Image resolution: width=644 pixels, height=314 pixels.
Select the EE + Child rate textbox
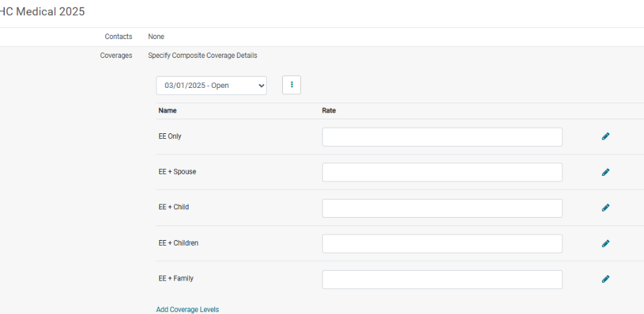pos(442,208)
